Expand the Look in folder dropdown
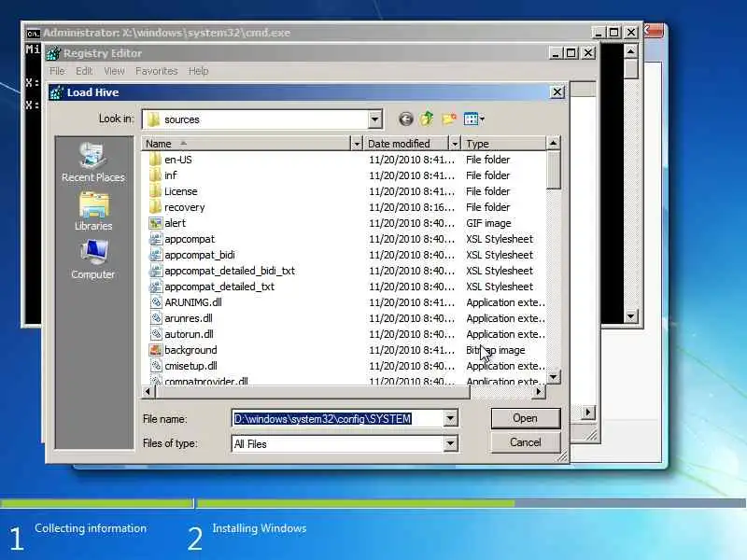Image resolution: width=747 pixels, height=560 pixels. point(375,119)
